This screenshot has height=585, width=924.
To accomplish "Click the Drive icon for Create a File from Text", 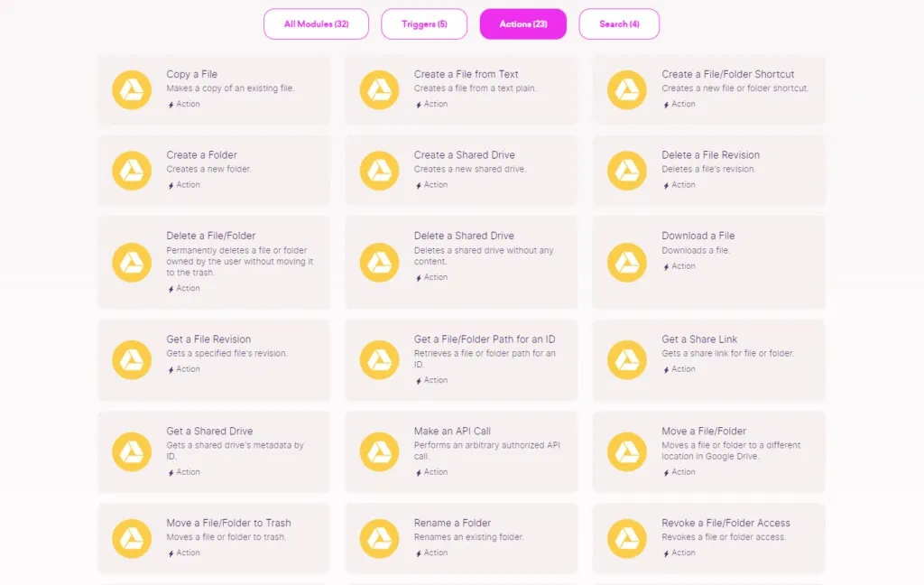I will [x=380, y=89].
